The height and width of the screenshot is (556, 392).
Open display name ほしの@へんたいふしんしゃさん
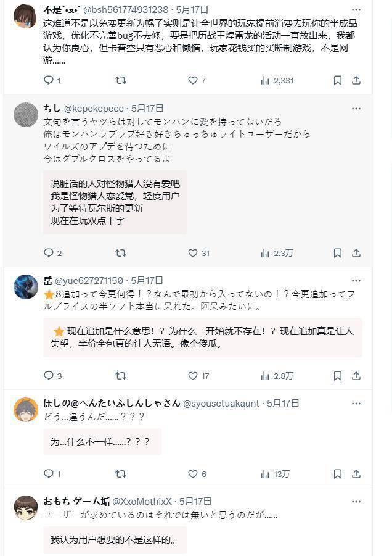pos(112,404)
